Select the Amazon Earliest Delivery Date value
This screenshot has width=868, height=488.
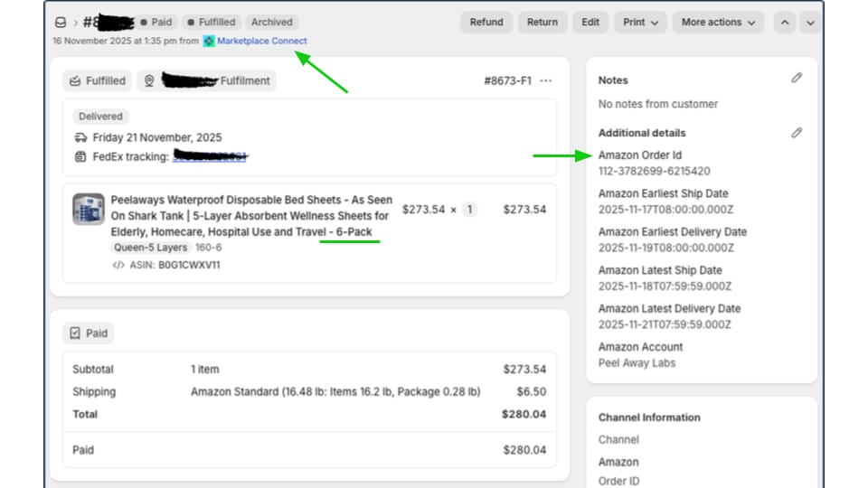(x=666, y=248)
